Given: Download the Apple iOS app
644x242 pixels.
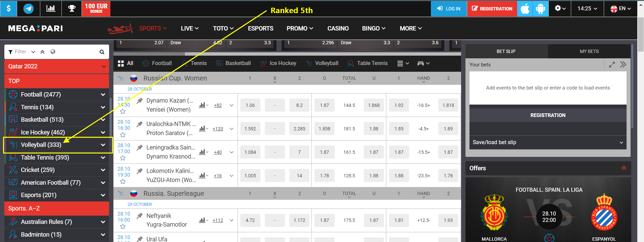Looking at the screenshot, I should click(525, 8).
